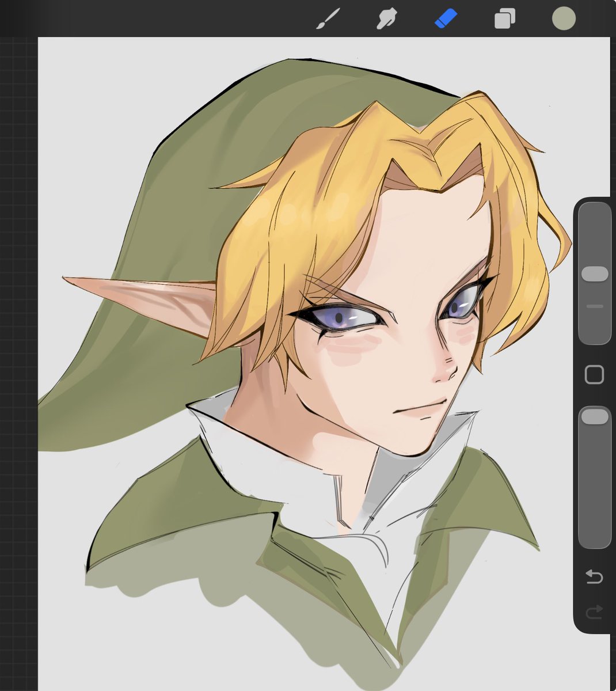Click the brush size slider handle
616x691 pixels.
point(595,274)
